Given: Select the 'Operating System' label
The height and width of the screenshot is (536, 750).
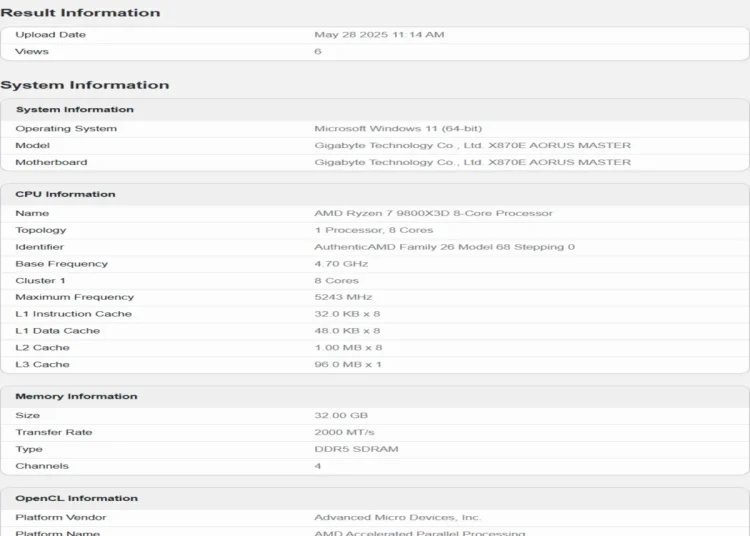Looking at the screenshot, I should (x=66, y=129).
